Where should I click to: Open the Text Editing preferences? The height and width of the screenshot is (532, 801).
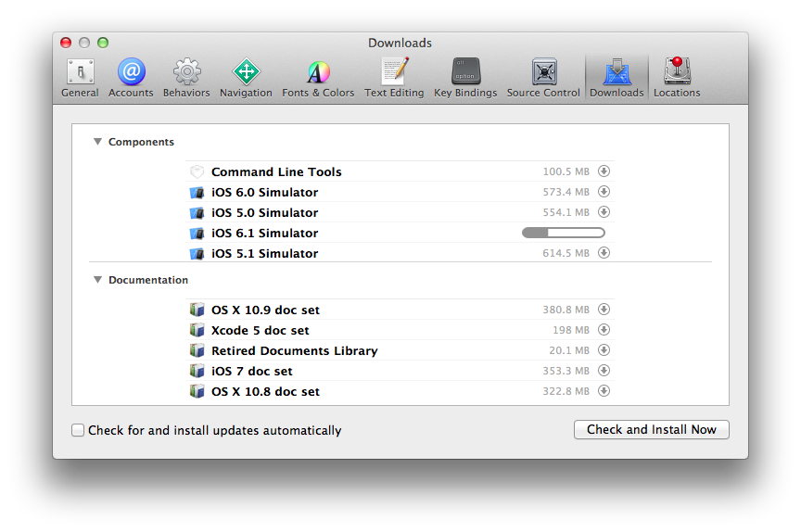[394, 78]
